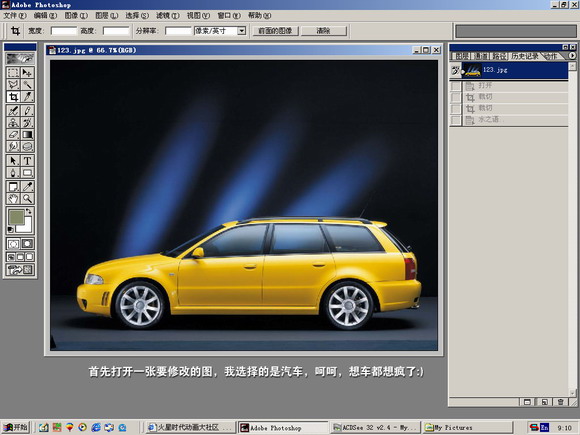Viewport: 580px width, 435px height.
Task: Switch to Quick Mask Mode
Action: pos(27,244)
